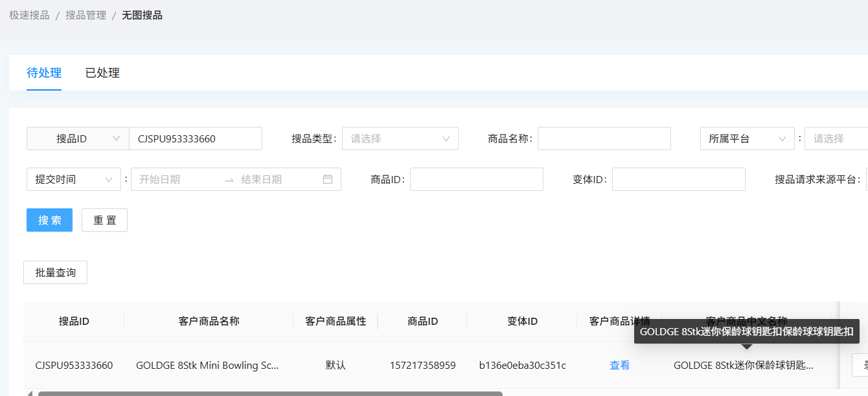
Task: Open the 所属平台 dropdown
Action: click(x=747, y=138)
